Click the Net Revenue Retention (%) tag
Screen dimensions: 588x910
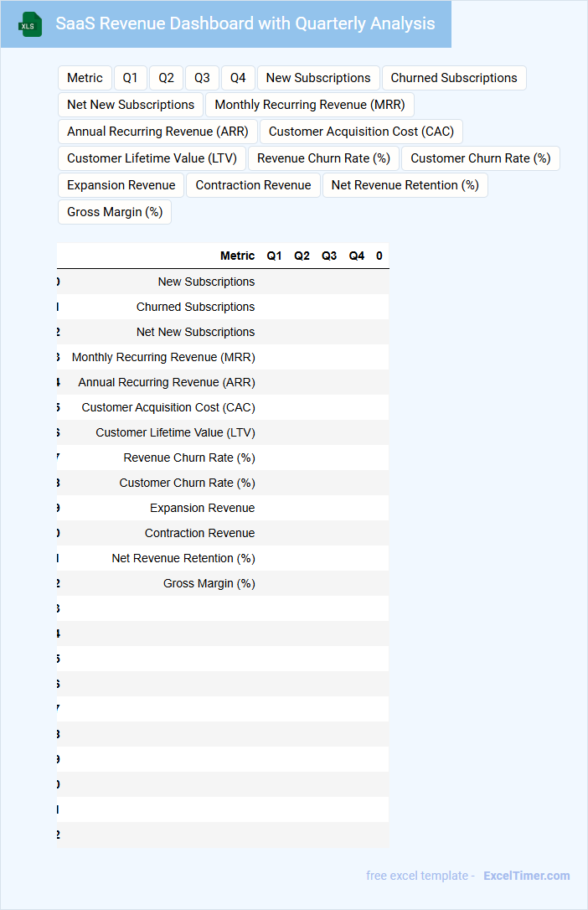pos(405,184)
